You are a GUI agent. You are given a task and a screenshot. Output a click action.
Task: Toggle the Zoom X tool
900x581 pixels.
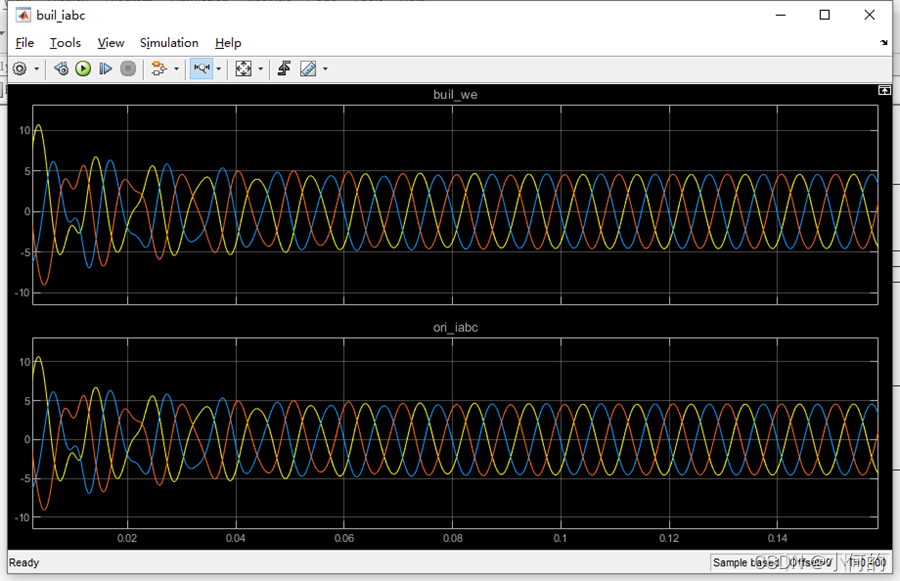pos(202,69)
